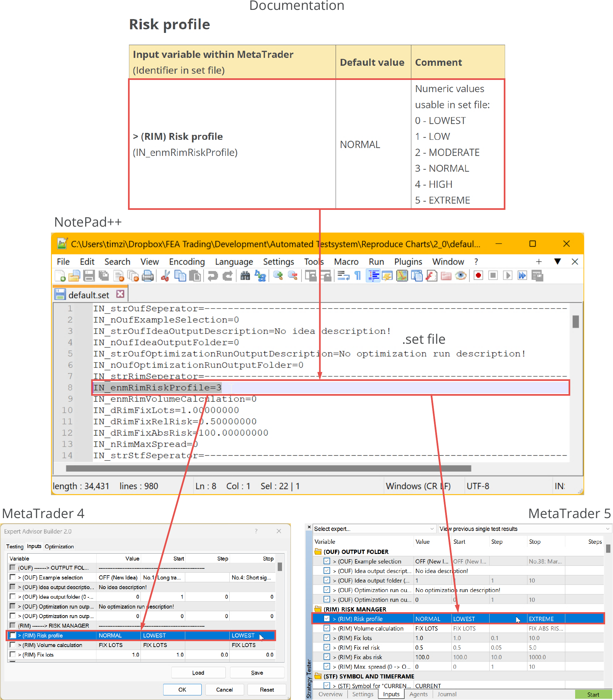Click the green Start button in MT5

click(593, 694)
